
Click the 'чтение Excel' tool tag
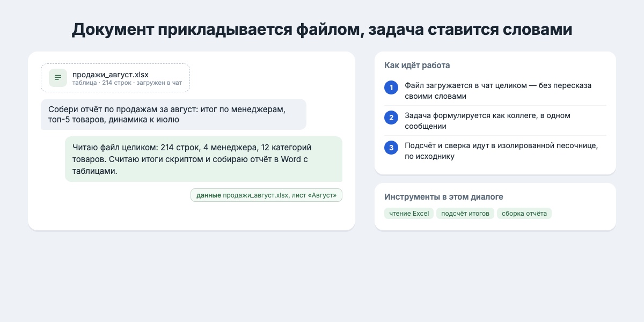(x=409, y=214)
